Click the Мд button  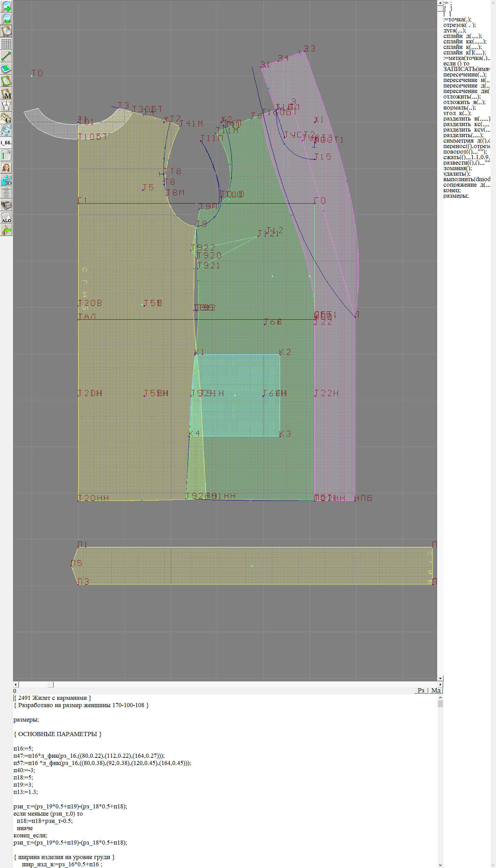[x=436, y=690]
